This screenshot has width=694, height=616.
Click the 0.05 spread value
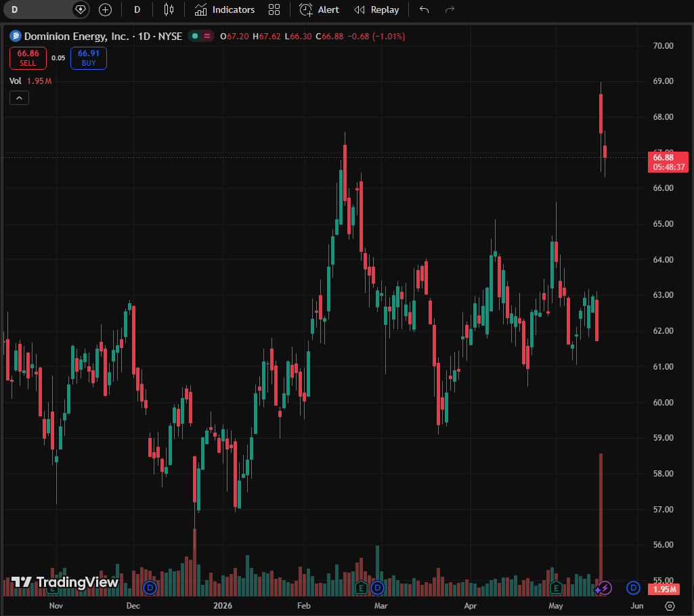click(x=58, y=58)
